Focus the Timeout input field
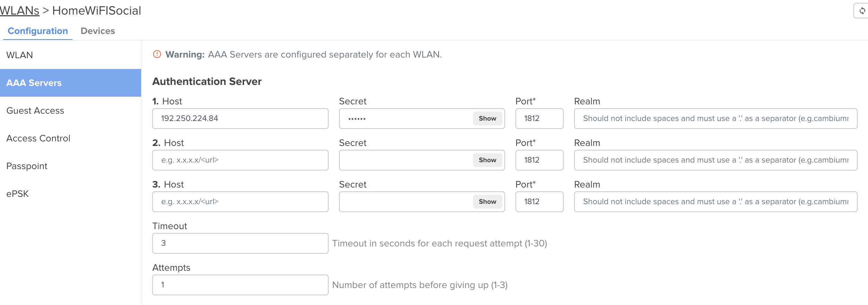 coord(240,243)
